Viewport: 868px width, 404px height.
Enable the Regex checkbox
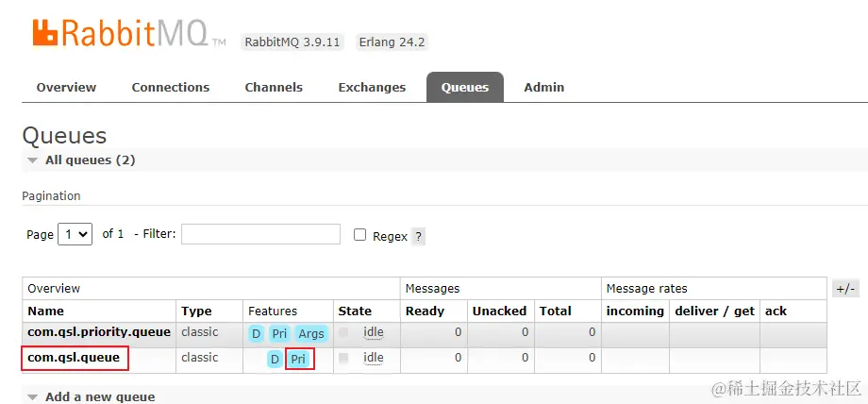(359, 235)
